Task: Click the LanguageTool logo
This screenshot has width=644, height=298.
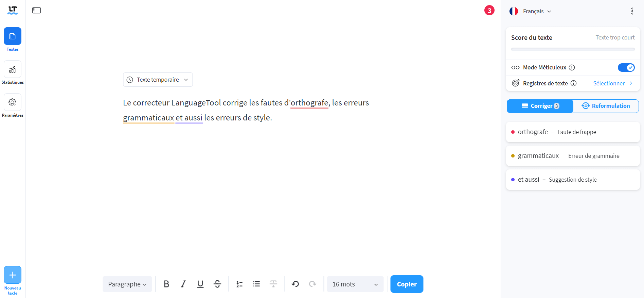Action: pos(13,11)
